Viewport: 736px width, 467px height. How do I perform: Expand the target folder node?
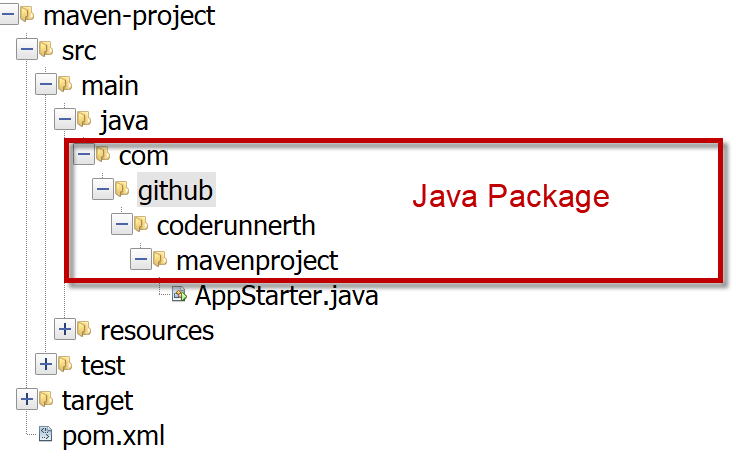(27, 399)
